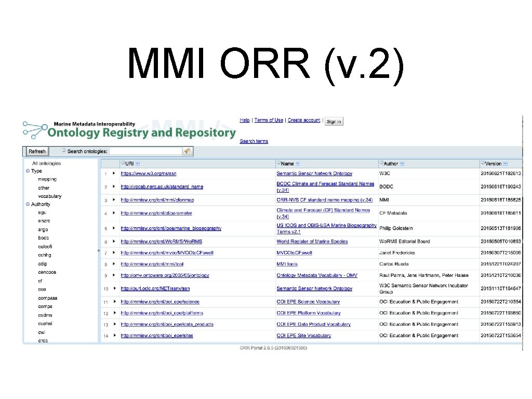Open ooi_epe/science URI link

pyautogui.click(x=160, y=302)
